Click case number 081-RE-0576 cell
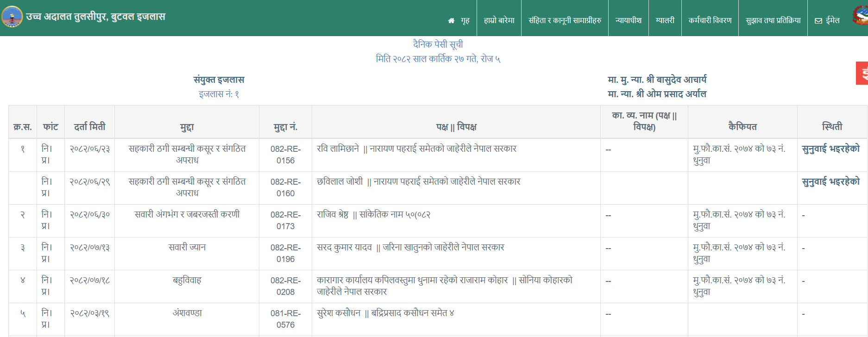This screenshot has height=337, width=868. [285, 319]
